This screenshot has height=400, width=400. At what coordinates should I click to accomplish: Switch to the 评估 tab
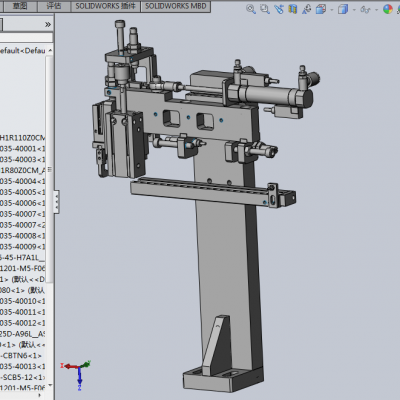pos(54,6)
